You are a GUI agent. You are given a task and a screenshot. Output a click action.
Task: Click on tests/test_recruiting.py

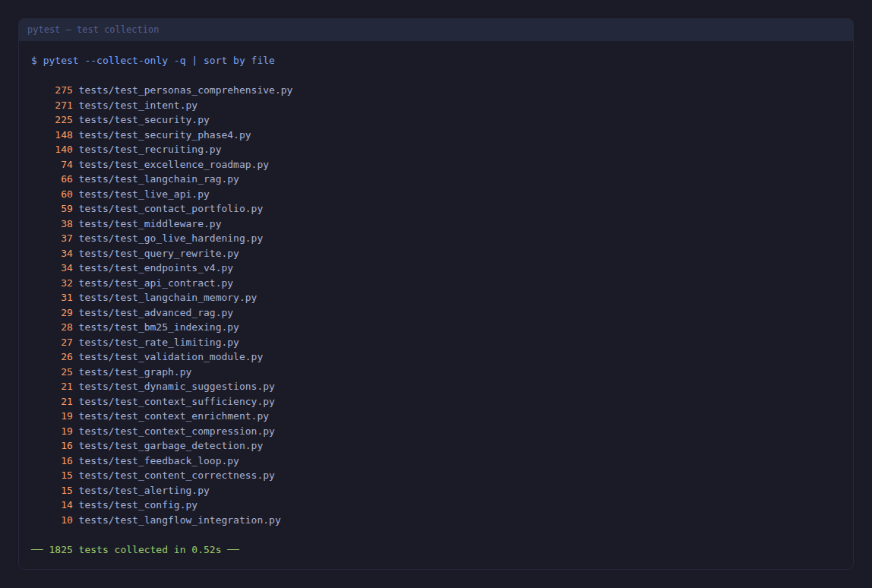pyautogui.click(x=150, y=150)
